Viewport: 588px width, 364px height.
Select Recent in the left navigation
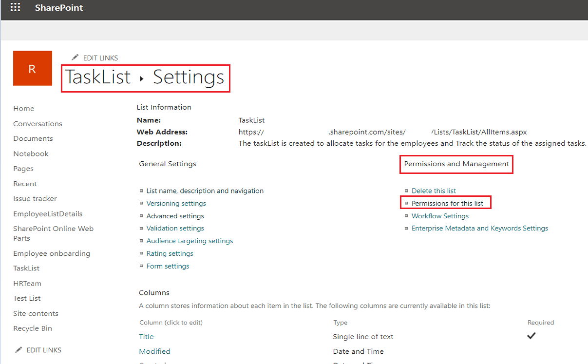(x=25, y=184)
